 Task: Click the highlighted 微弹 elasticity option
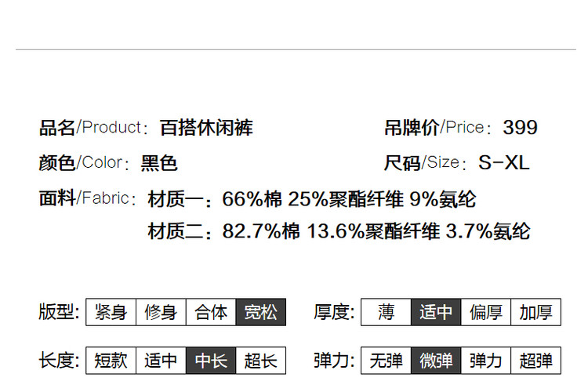pos(436,361)
